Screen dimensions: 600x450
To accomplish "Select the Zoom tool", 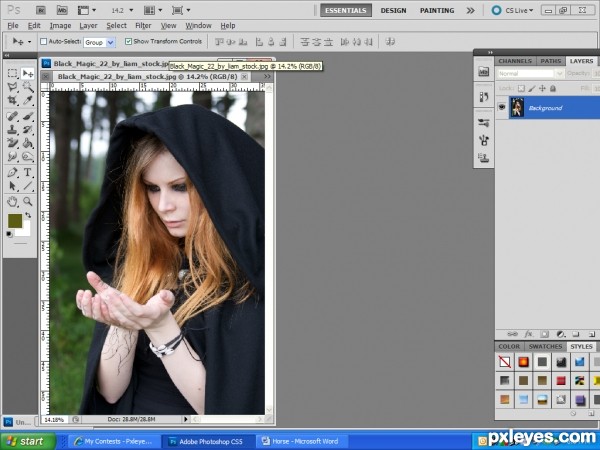I will 28,201.
